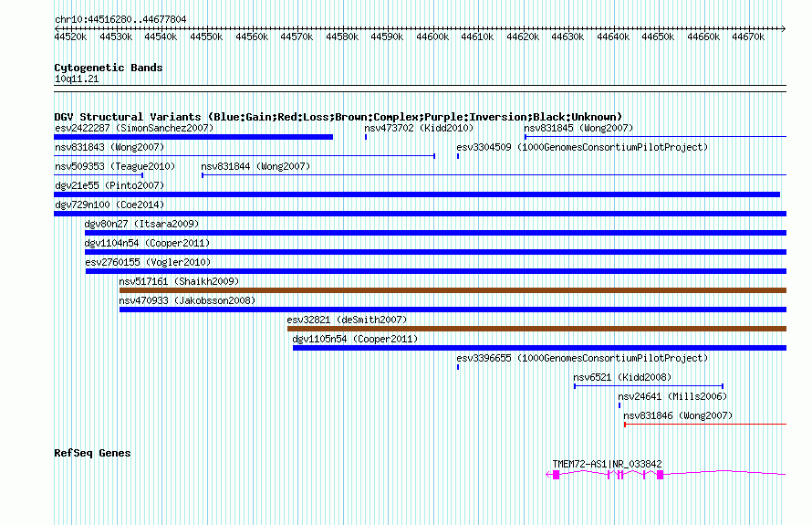The width and height of the screenshot is (812, 525).
Task: Open variant esv3396655 label
Action: 582,358
